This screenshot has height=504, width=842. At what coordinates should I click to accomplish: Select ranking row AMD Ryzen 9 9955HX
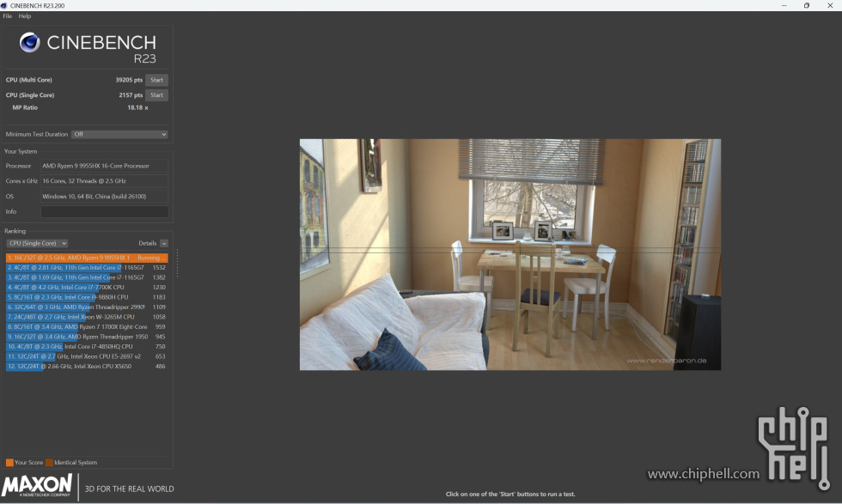tap(87, 258)
